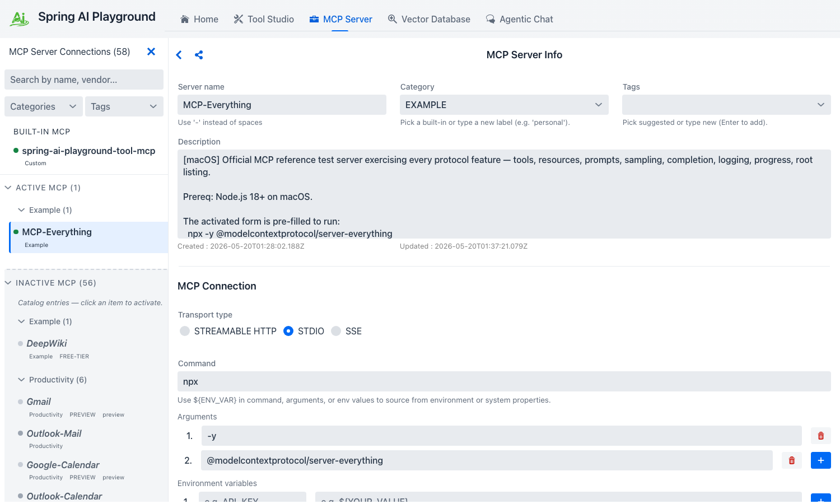
Task: Click the environment variable API_KEY name field
Action: click(x=253, y=498)
